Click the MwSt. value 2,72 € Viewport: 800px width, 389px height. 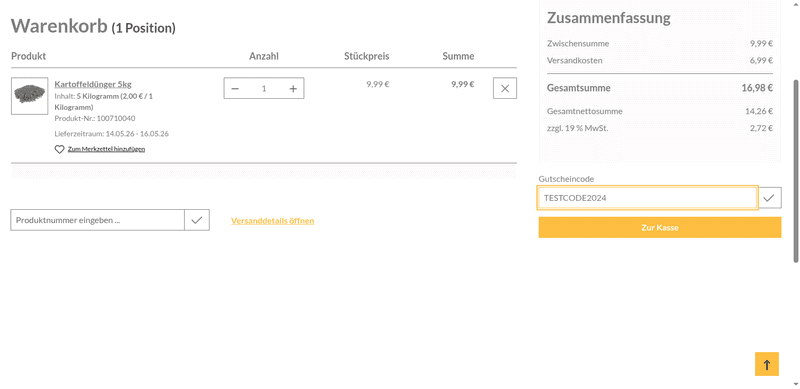coord(761,128)
